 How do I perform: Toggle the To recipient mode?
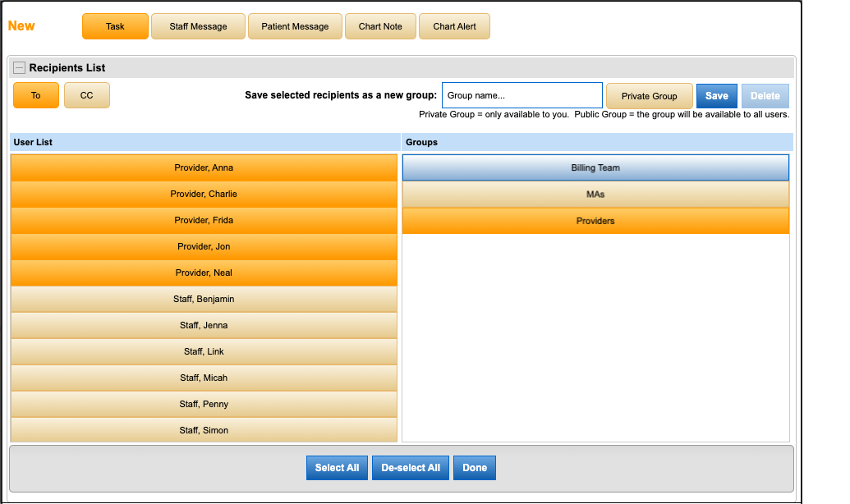tap(35, 95)
